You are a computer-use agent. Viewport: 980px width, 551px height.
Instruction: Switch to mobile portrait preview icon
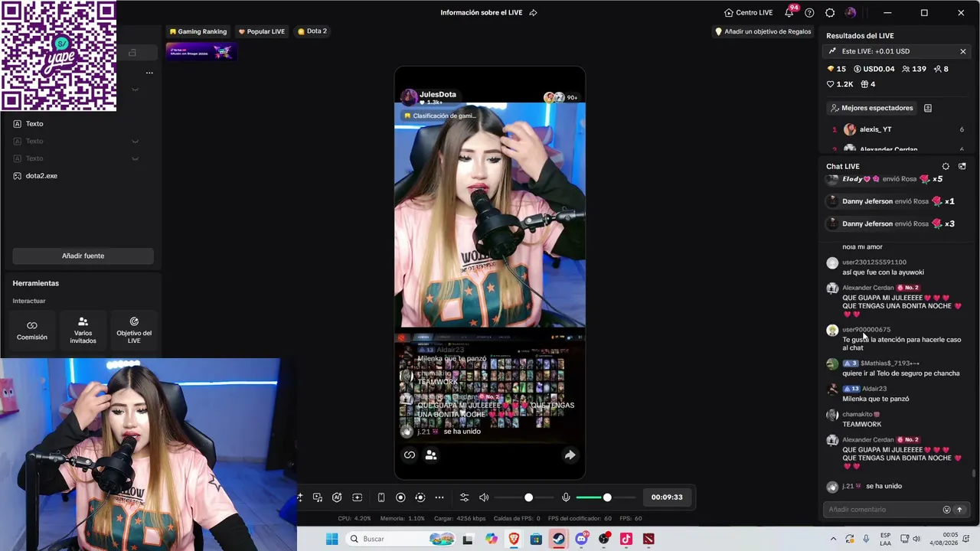pyautogui.click(x=381, y=497)
